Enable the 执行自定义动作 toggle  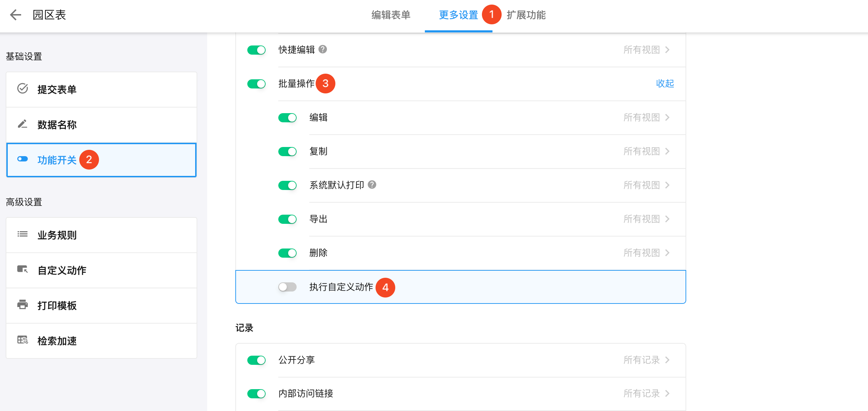click(287, 287)
